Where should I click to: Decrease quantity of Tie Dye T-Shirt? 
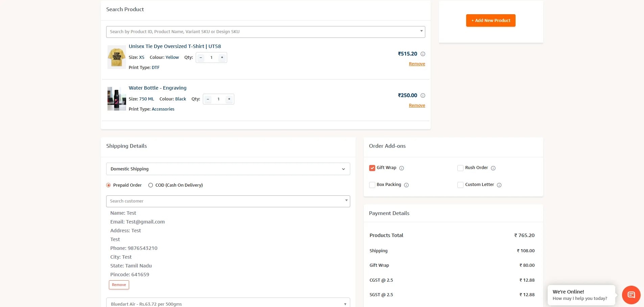click(201, 57)
